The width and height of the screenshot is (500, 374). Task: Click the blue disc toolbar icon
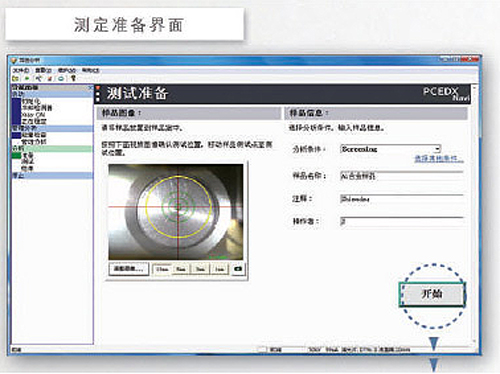(61, 79)
